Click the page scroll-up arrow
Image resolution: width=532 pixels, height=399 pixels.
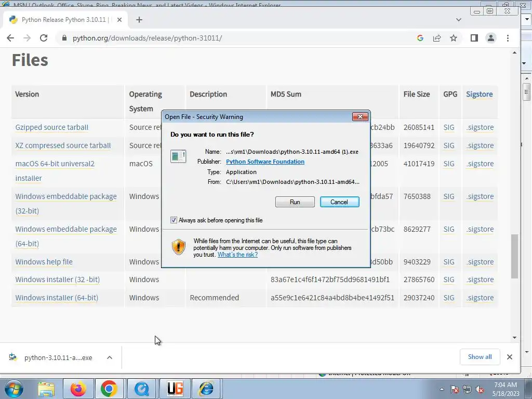[x=515, y=52]
